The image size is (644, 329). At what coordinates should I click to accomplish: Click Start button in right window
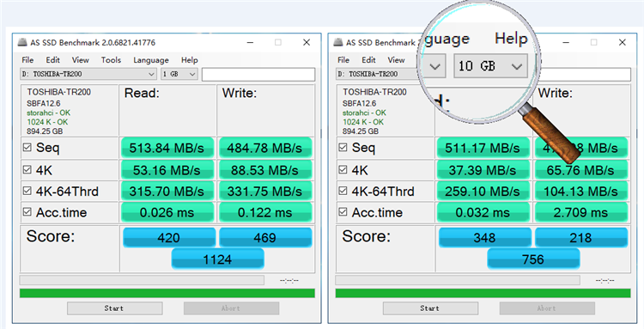point(430,308)
